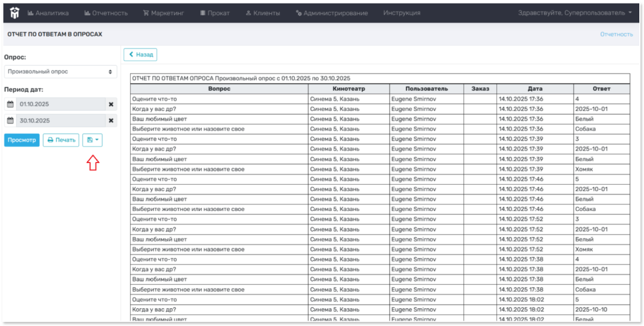Go back using the Назад button
The width and height of the screenshot is (644, 326).
click(x=141, y=55)
